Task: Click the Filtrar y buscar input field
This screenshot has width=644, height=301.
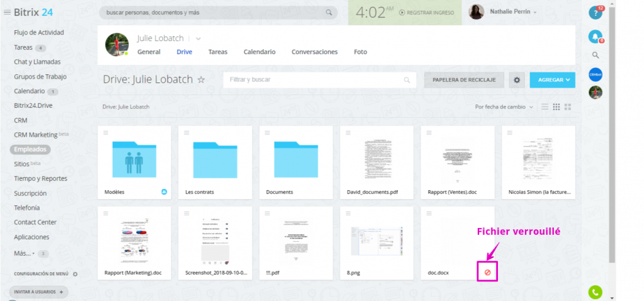Action: click(x=320, y=80)
